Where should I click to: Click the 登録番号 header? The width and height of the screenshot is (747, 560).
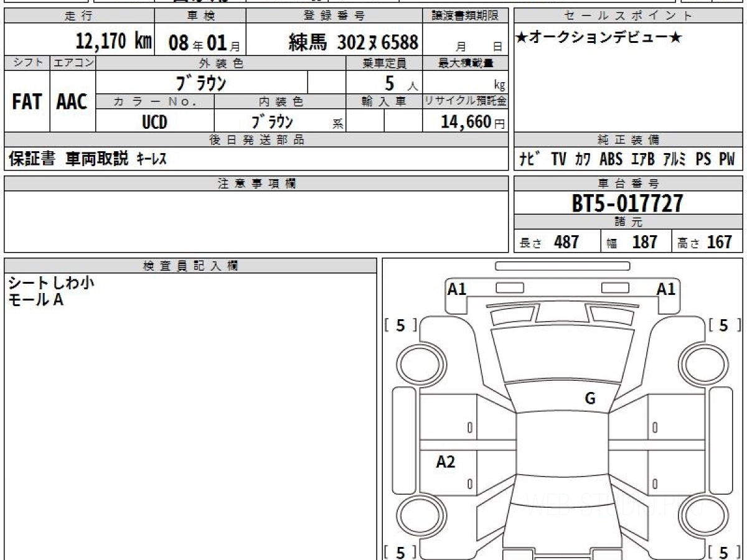tap(334, 16)
